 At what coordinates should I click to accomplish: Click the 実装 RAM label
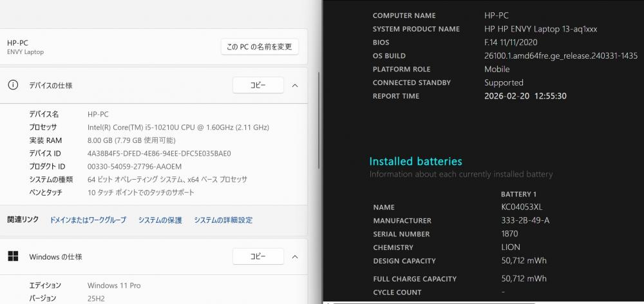(x=45, y=140)
